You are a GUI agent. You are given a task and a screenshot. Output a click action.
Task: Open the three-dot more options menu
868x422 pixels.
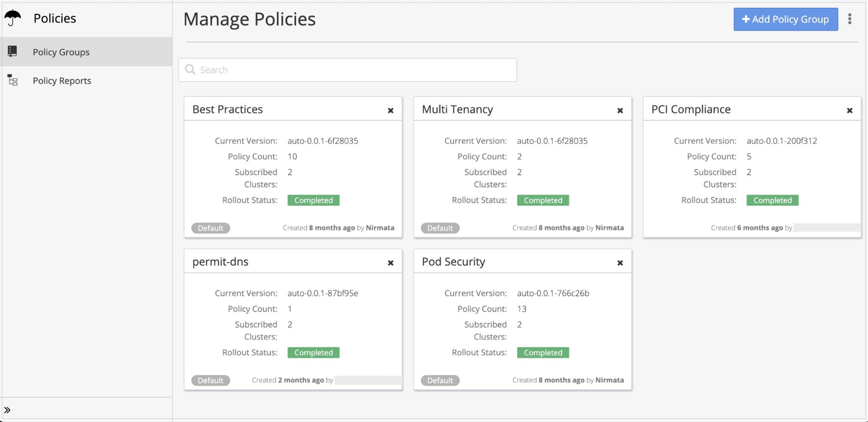click(x=850, y=19)
